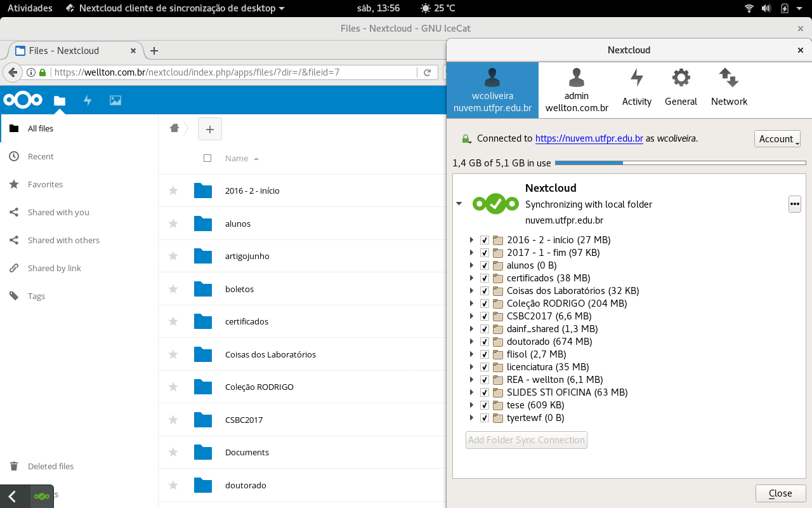The image size is (812, 508).
Task: Uncheck the doutorado folder sync checkbox
Action: [485, 342]
